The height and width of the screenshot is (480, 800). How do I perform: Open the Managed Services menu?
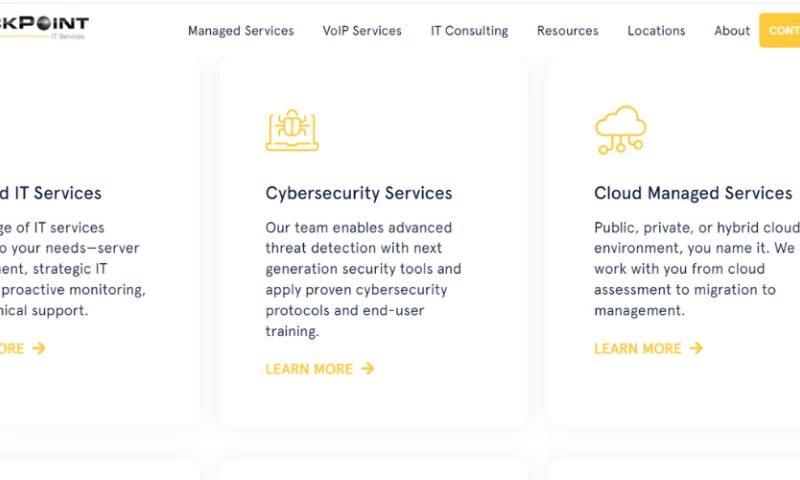coord(241,31)
